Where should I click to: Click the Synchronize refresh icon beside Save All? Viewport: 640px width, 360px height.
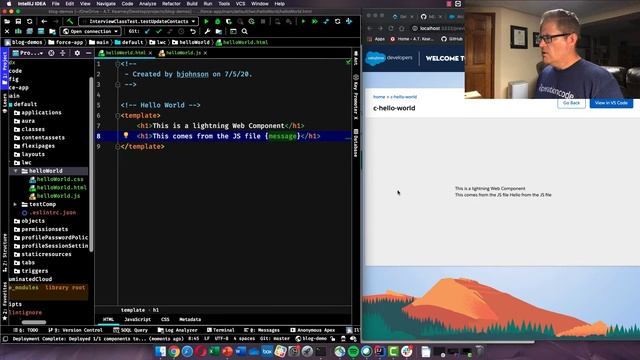pyautogui.click(x=29, y=21)
